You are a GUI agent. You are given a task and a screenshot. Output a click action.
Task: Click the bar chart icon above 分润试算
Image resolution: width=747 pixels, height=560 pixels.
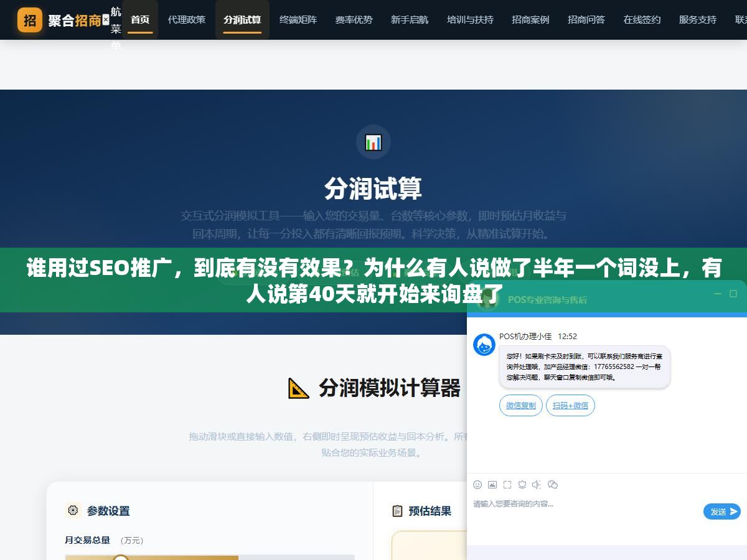click(374, 142)
